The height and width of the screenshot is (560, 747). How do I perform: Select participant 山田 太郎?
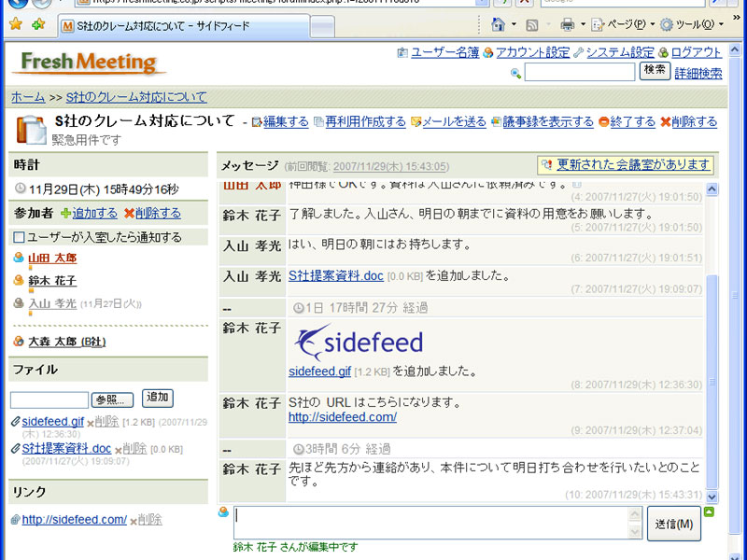52,259
